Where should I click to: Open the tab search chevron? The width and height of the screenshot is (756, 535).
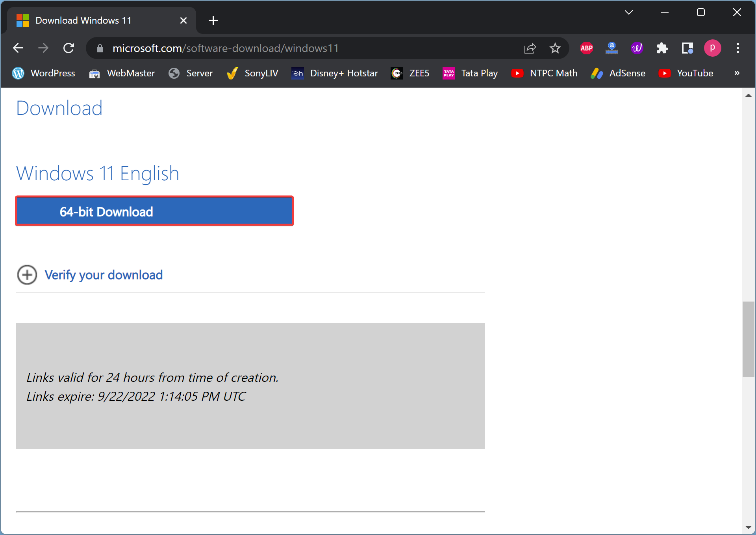629,13
